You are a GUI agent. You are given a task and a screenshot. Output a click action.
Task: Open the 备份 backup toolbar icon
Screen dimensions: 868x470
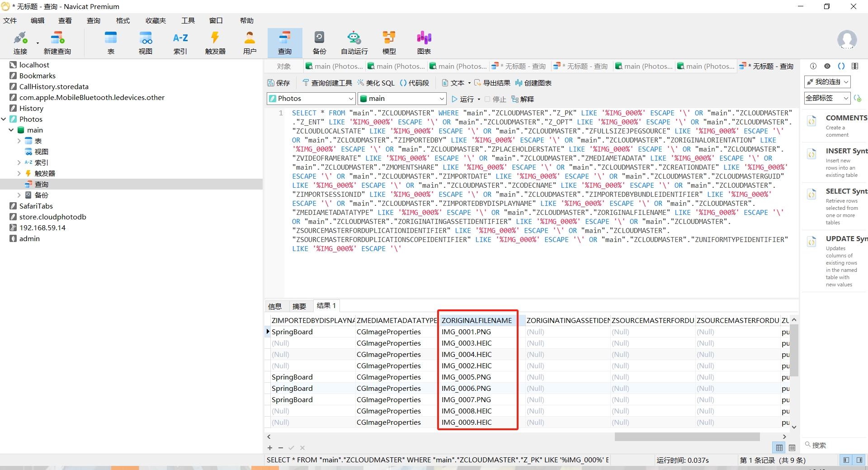tap(320, 43)
